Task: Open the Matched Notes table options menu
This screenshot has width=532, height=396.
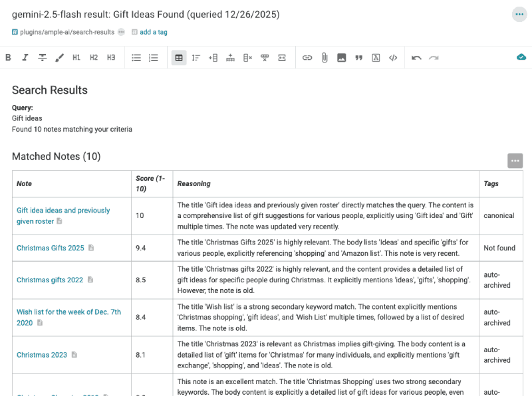Action: click(515, 161)
